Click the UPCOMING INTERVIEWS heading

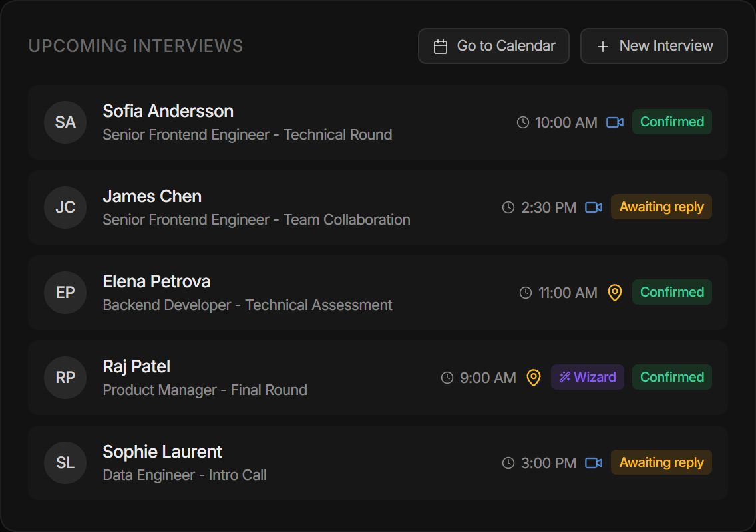tap(136, 45)
